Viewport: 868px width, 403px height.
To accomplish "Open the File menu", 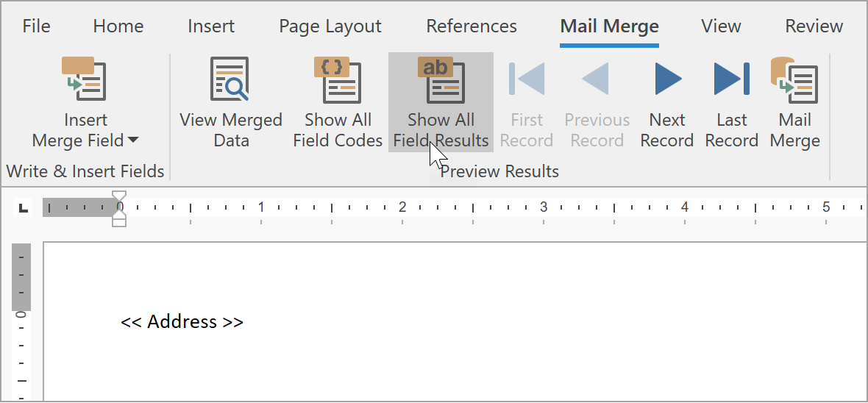I will click(x=36, y=26).
